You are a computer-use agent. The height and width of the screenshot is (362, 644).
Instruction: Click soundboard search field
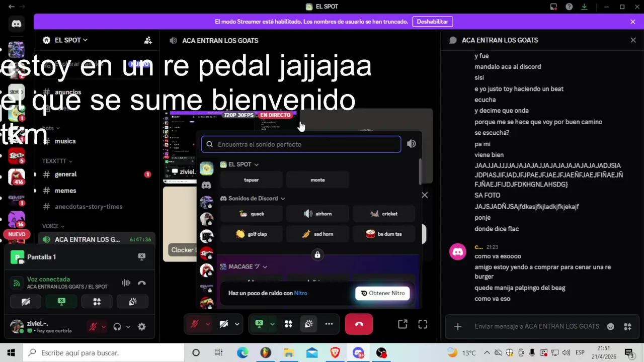(x=301, y=144)
